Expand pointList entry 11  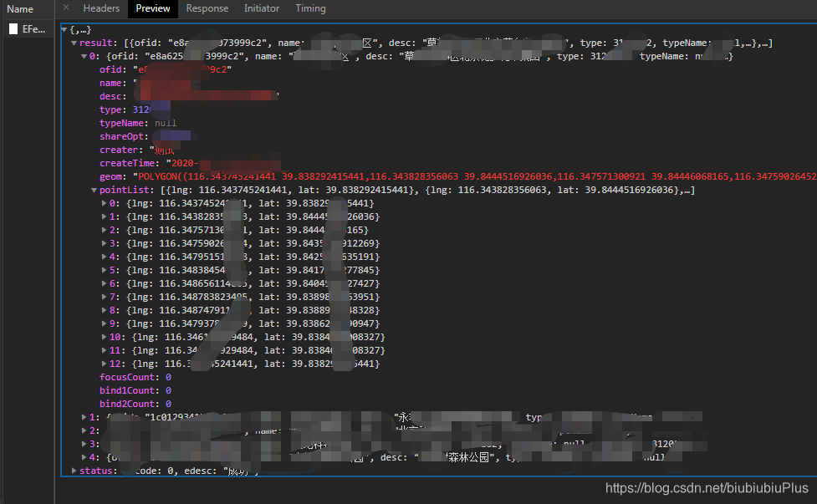[104, 350]
